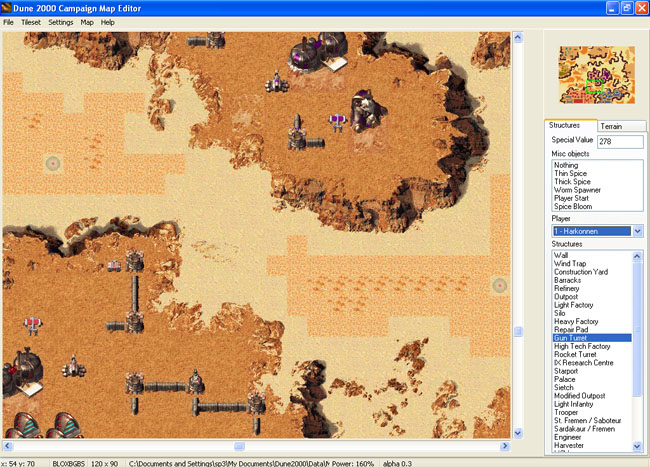Click map view scroll left arrow
This screenshot has width=650, height=467.
pyautogui.click(x=8, y=446)
